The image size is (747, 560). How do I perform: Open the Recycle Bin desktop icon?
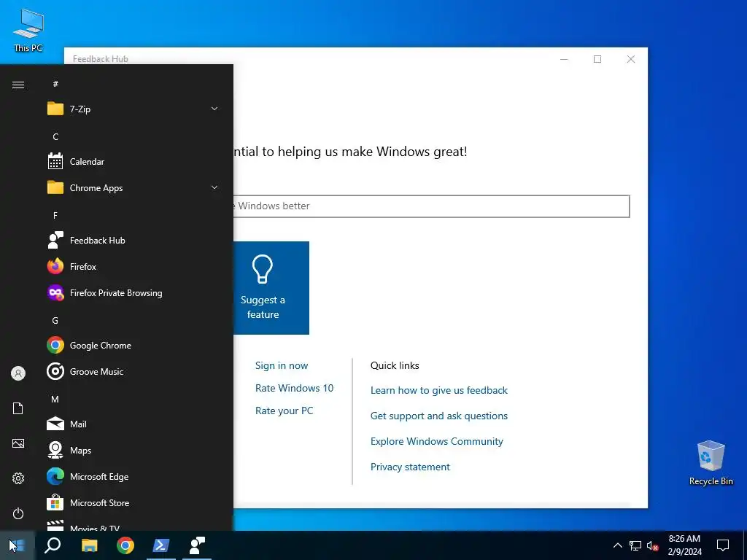[x=711, y=463]
